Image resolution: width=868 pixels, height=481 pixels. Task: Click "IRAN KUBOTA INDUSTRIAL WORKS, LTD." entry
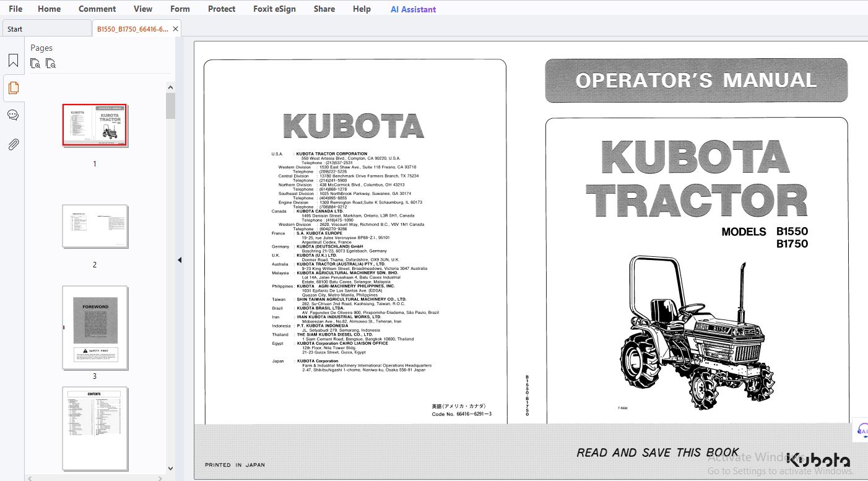point(339,317)
